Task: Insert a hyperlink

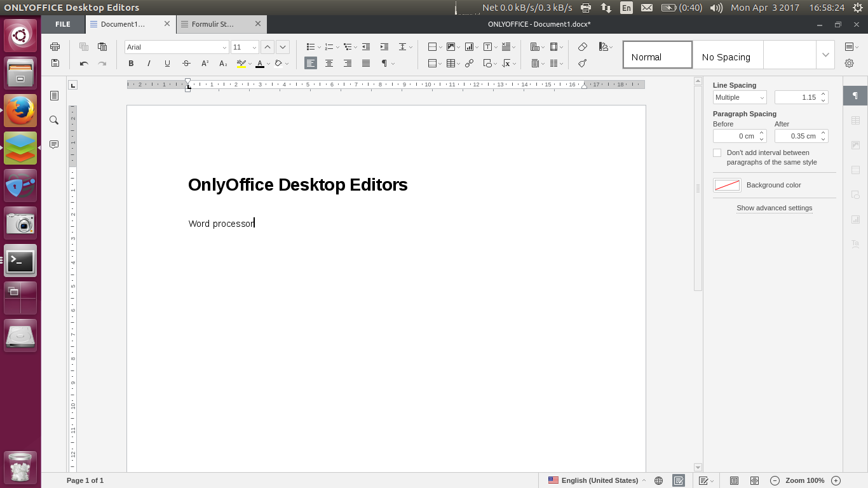Action: (469, 63)
